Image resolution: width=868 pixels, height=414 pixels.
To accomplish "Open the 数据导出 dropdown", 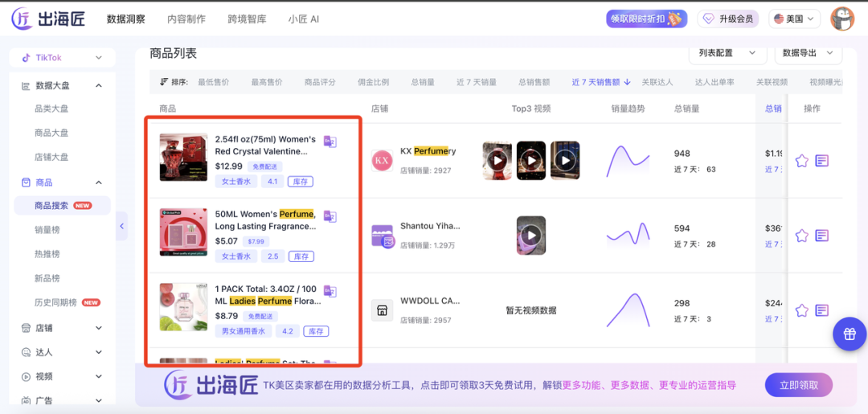I will pyautogui.click(x=809, y=52).
